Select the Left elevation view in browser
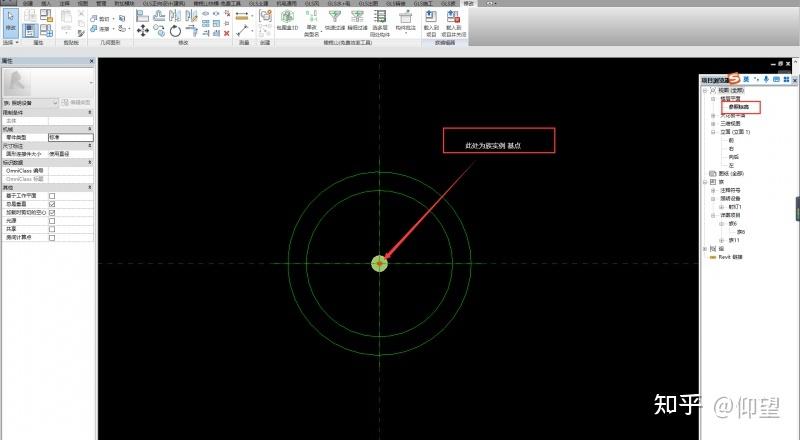 point(731,165)
